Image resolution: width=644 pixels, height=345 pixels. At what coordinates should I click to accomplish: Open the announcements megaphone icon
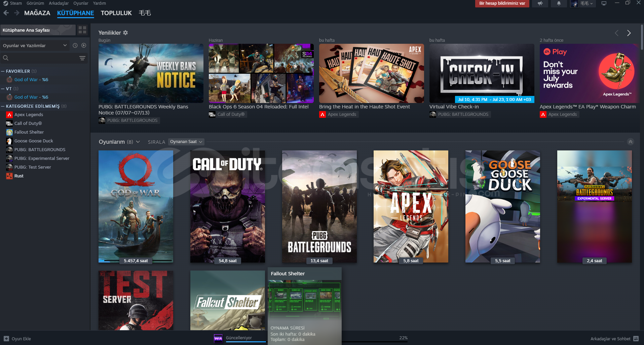[x=540, y=3]
